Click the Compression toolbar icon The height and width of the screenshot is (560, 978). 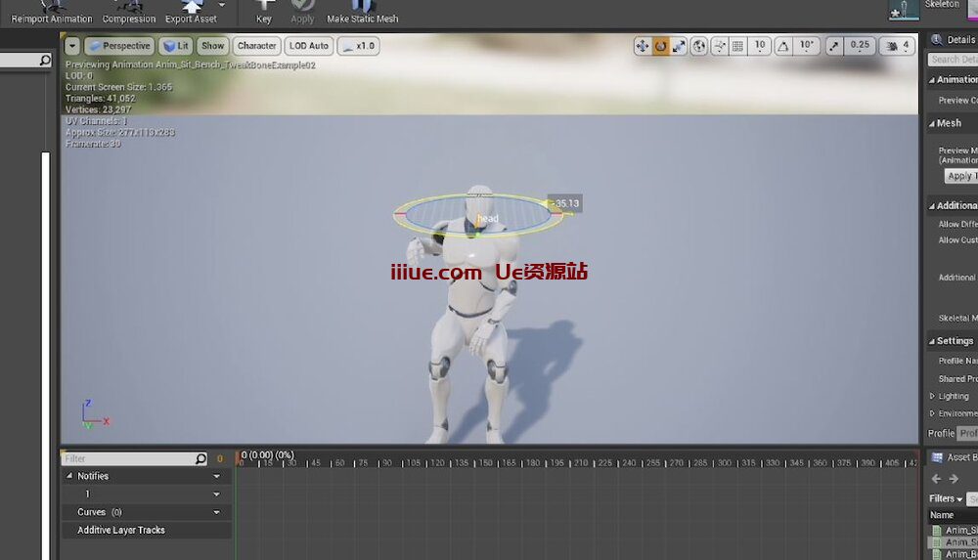[129, 12]
